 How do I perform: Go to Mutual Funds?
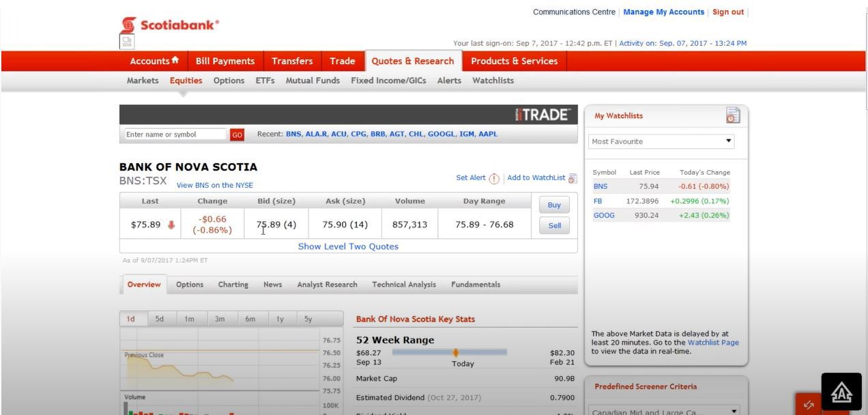coord(313,81)
